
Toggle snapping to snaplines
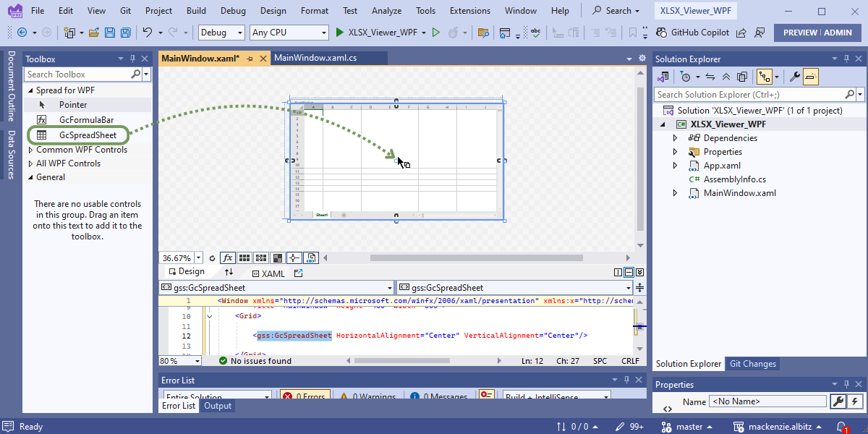(x=294, y=258)
